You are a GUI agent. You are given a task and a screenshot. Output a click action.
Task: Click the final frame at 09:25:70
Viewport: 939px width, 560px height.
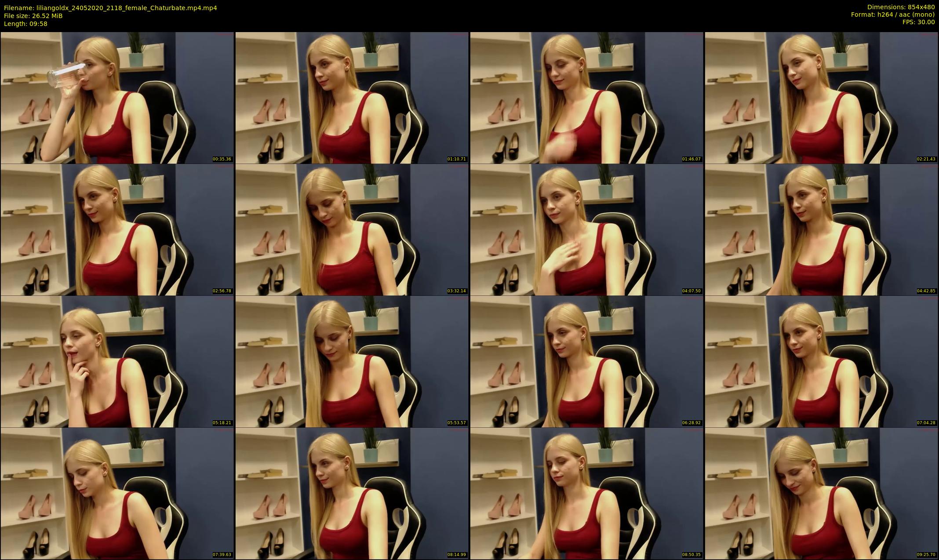coord(821,493)
